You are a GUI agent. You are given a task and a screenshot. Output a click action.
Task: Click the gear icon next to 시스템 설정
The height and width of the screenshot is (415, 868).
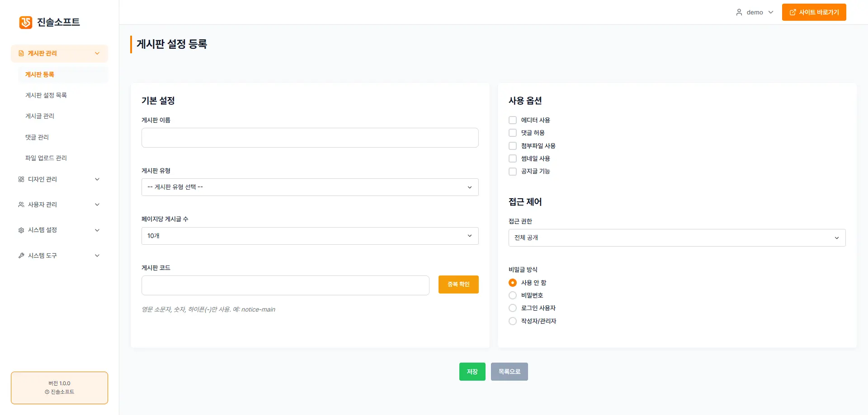[x=21, y=230]
